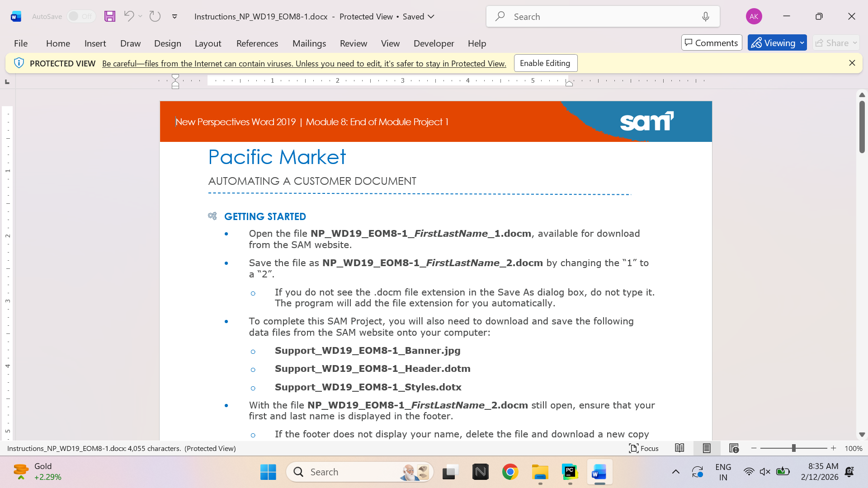Image resolution: width=868 pixels, height=488 pixels.
Task: Switch to Read Mode view icon
Action: [679, 448]
